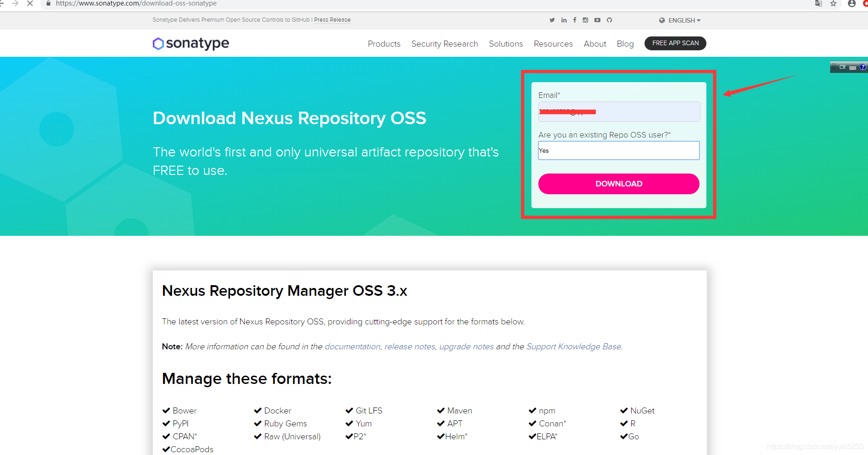Open existing Repo OSS user dropdown
The image size is (868, 455).
click(x=619, y=150)
